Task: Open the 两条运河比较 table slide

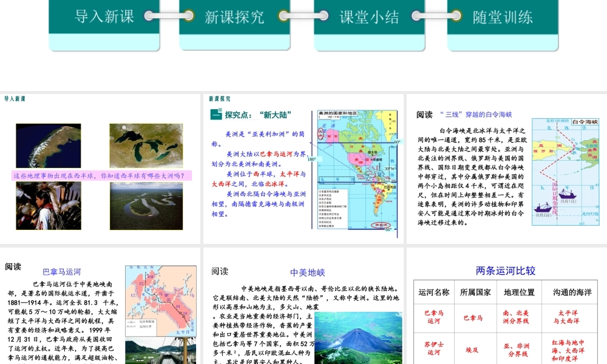Action: (x=507, y=306)
